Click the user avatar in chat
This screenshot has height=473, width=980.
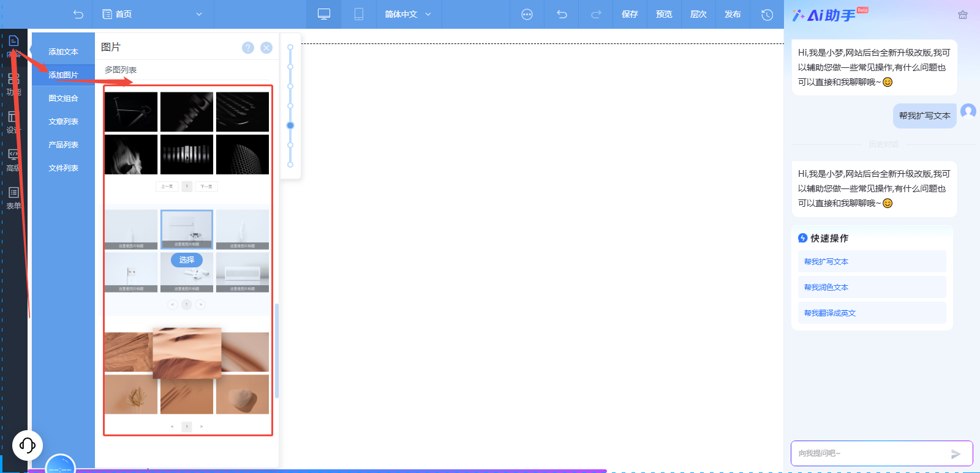[968, 111]
